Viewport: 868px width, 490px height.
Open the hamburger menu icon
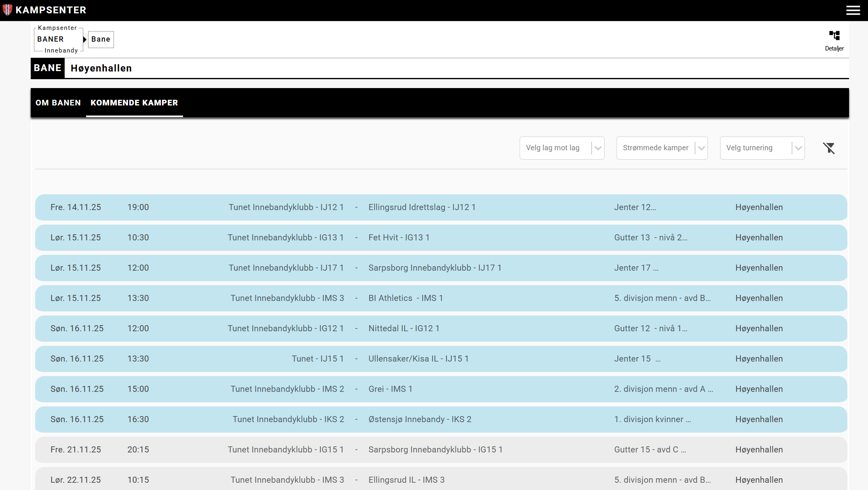853,11
